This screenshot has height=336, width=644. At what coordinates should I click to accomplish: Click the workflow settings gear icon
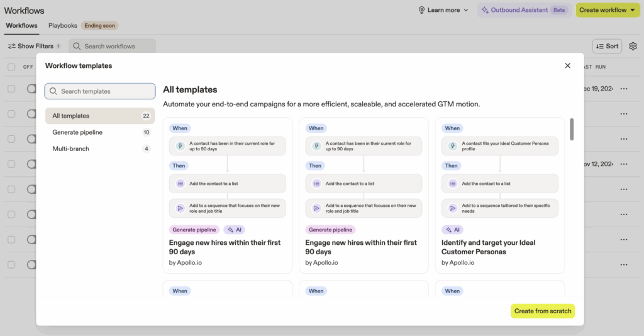[x=633, y=46]
